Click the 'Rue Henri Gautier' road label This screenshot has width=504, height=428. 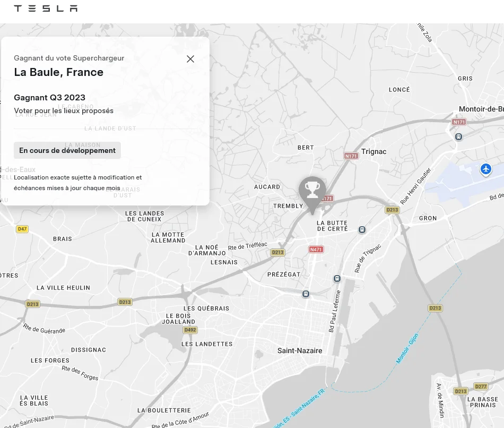coord(415,186)
